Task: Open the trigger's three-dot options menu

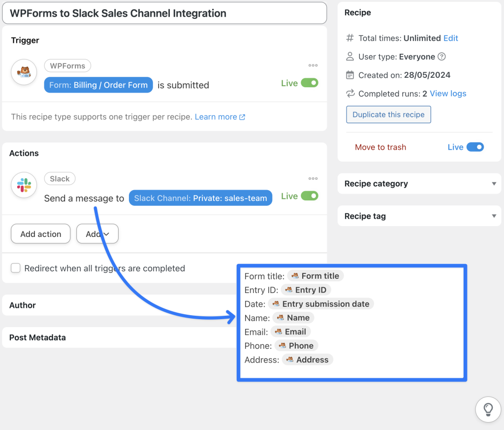Action: tap(312, 66)
